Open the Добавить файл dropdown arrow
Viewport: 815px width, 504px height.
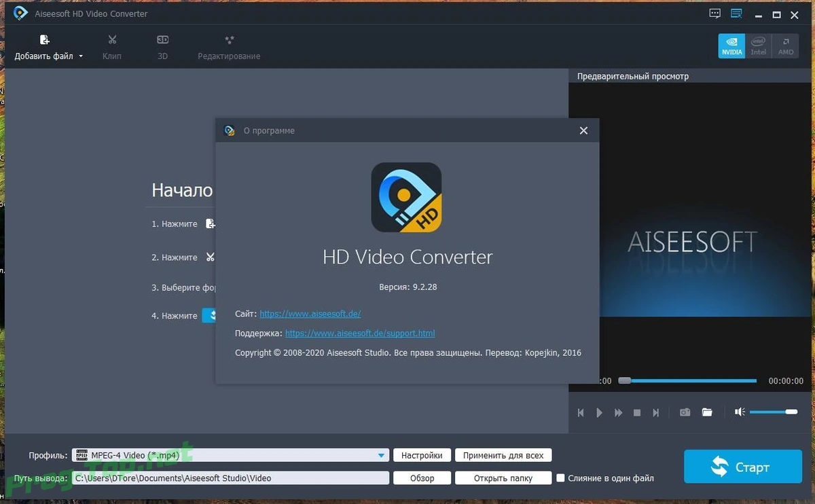tap(81, 56)
